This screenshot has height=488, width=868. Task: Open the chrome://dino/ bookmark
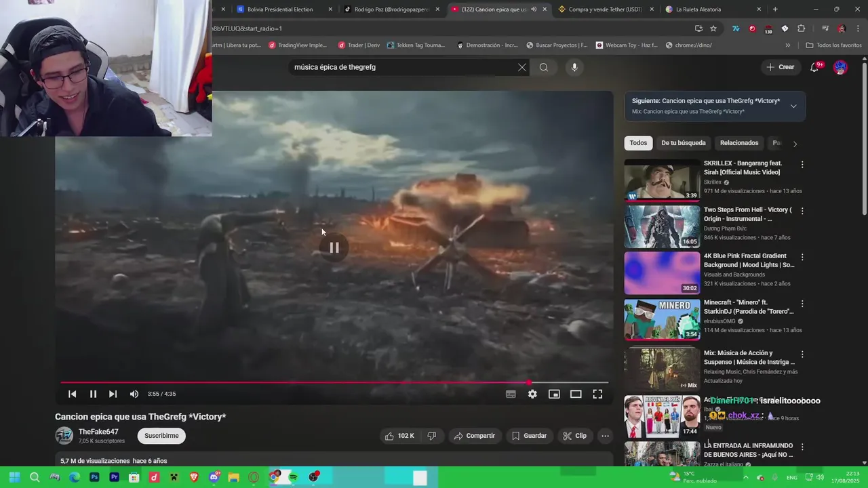pos(689,45)
